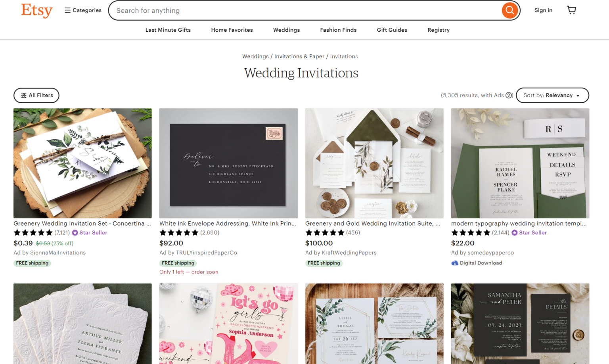Click the 5-star rating on the $92.00 listing
Viewport: 609px width, 364px height.
pos(179,232)
